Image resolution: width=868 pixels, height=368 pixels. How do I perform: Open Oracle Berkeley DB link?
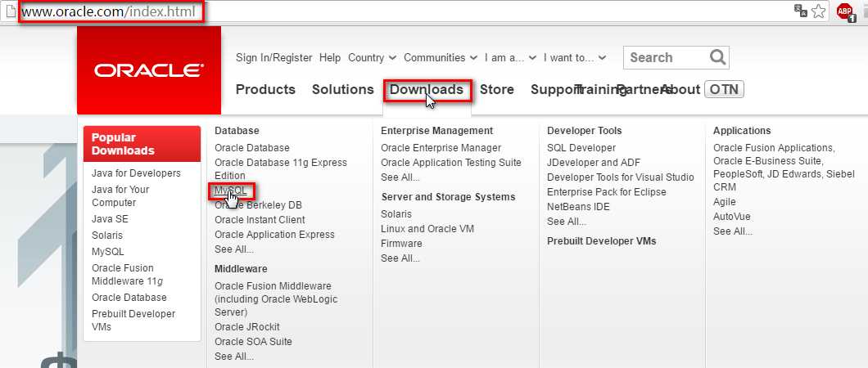(258, 205)
